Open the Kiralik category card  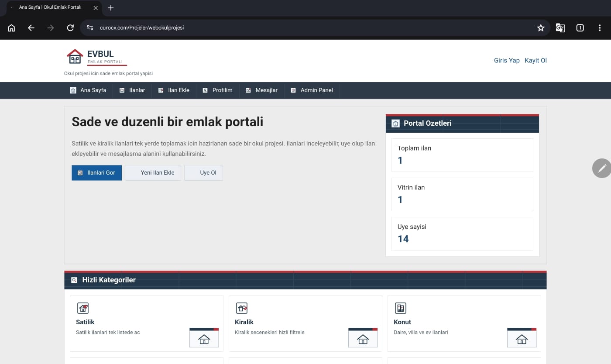point(305,323)
